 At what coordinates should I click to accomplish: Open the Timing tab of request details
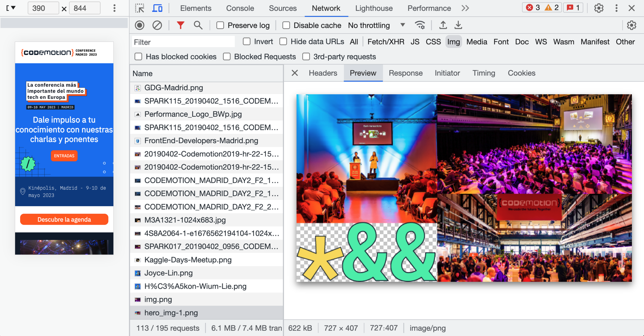click(484, 73)
